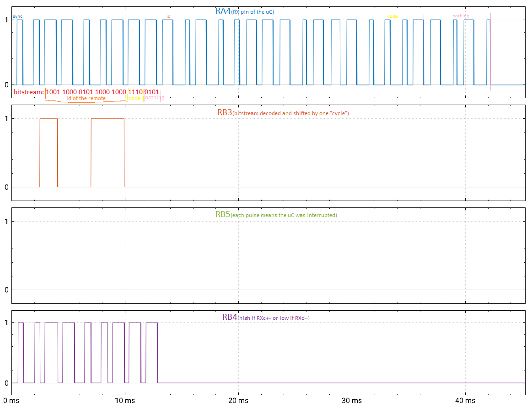Click the 0 ms time axis label
Viewport: 532px width, 408px height.
[11, 401]
